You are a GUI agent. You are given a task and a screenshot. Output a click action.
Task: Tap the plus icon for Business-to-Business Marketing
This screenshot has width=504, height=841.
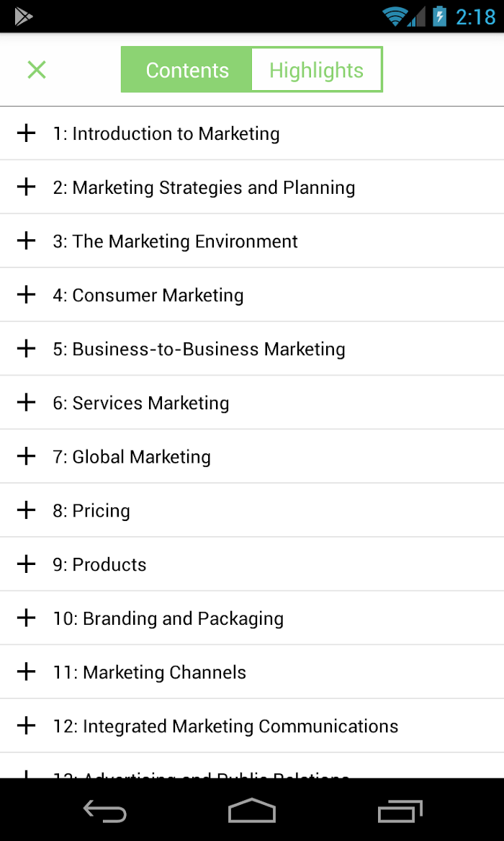point(26,349)
